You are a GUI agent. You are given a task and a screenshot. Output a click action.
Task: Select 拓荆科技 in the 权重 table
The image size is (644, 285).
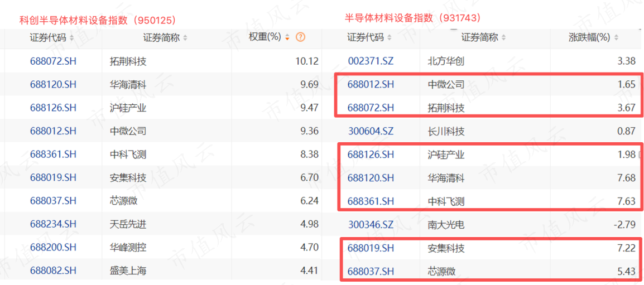pyautogui.click(x=128, y=61)
